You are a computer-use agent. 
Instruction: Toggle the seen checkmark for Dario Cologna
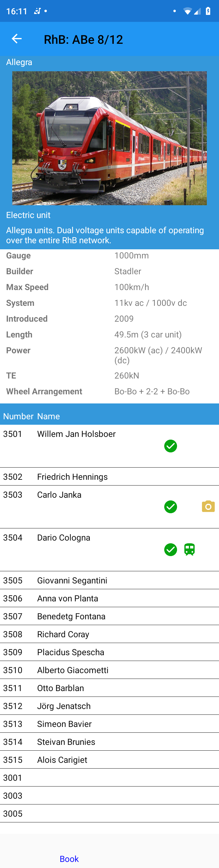(x=170, y=549)
